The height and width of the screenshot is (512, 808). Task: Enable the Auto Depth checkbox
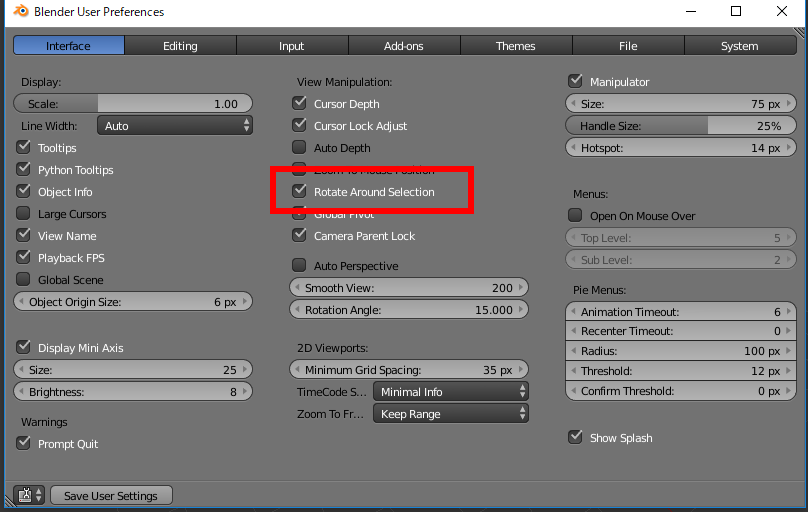(299, 147)
